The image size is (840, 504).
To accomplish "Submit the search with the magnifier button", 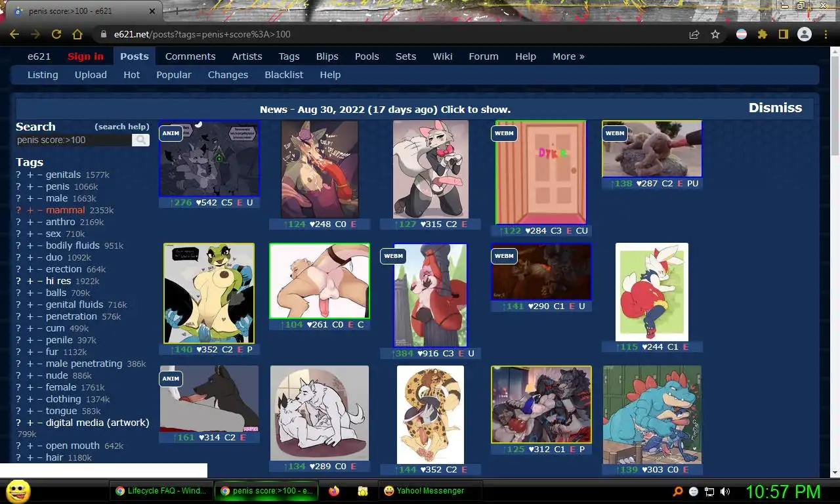I will (x=140, y=140).
